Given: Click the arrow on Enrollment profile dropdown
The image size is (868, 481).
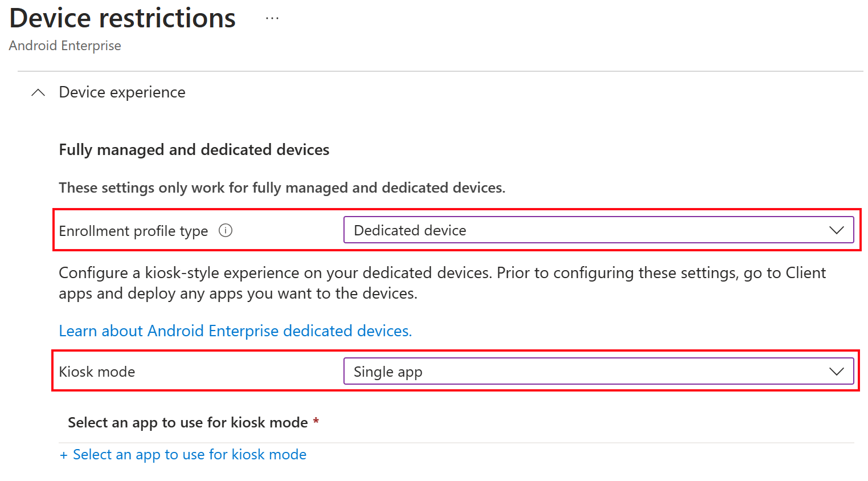Looking at the screenshot, I should tap(836, 230).
